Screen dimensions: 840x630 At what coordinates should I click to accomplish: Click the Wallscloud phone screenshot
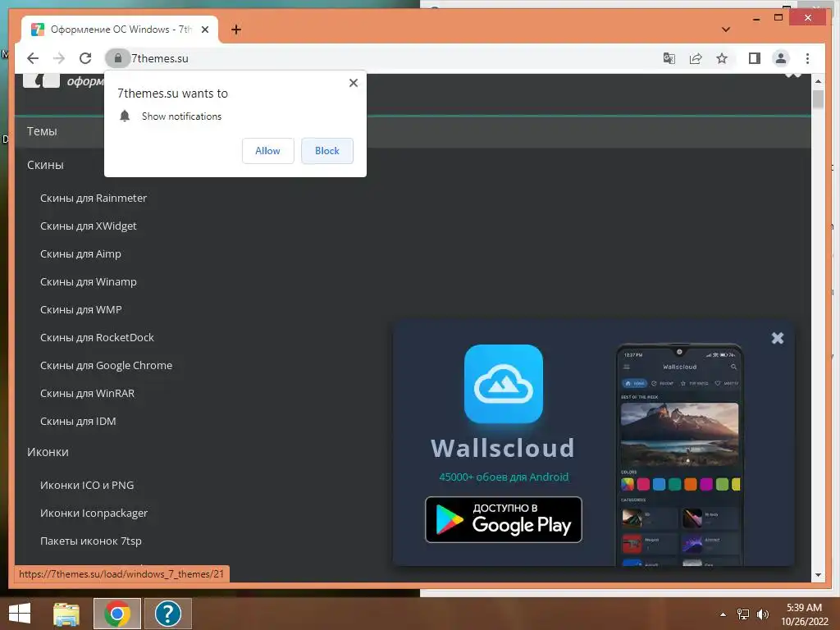coord(679,455)
